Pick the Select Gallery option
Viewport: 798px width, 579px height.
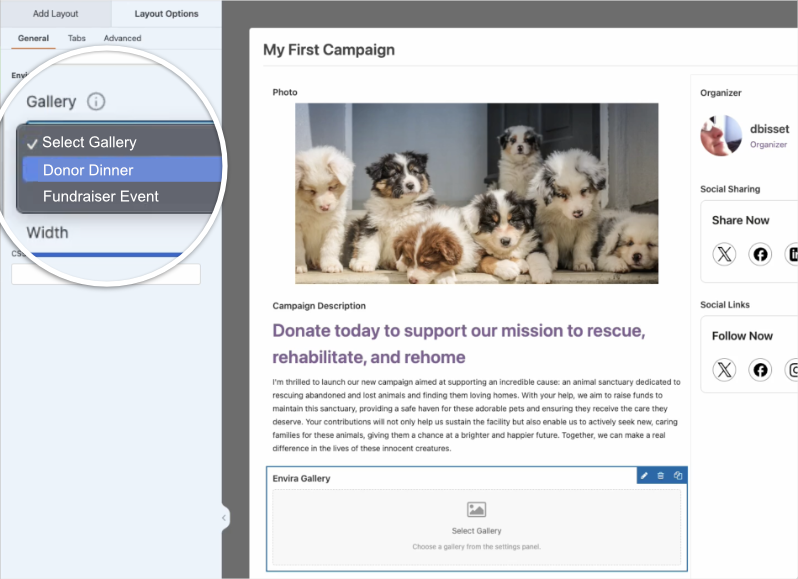[x=122, y=142]
